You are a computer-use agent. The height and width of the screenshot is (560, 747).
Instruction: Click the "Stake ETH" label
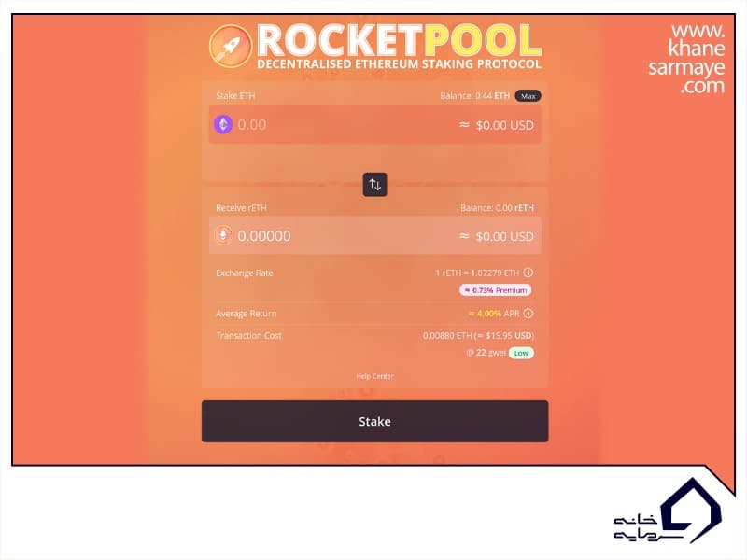click(x=235, y=96)
